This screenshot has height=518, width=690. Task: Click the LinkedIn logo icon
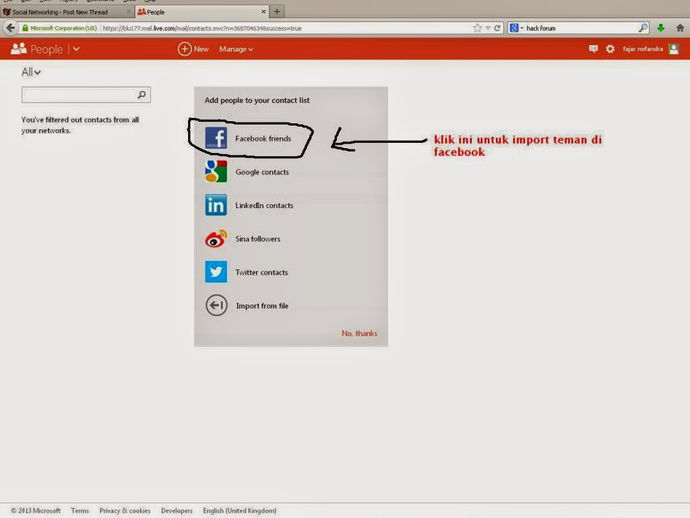click(216, 205)
